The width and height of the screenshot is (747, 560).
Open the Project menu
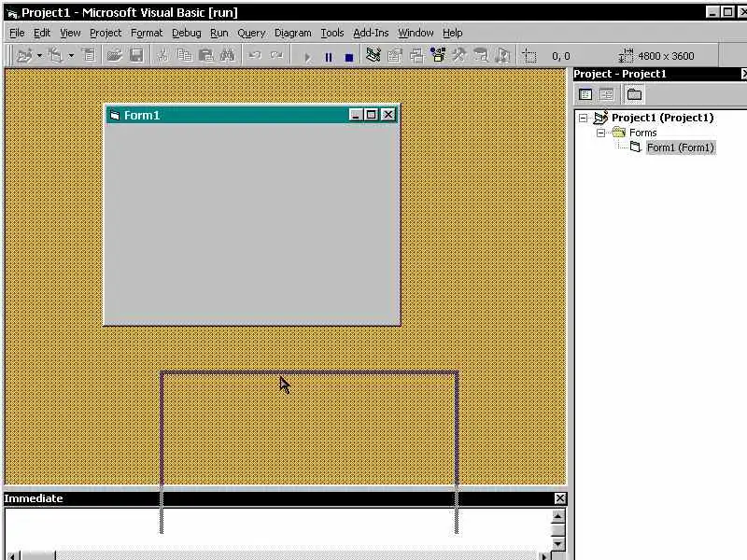click(106, 33)
